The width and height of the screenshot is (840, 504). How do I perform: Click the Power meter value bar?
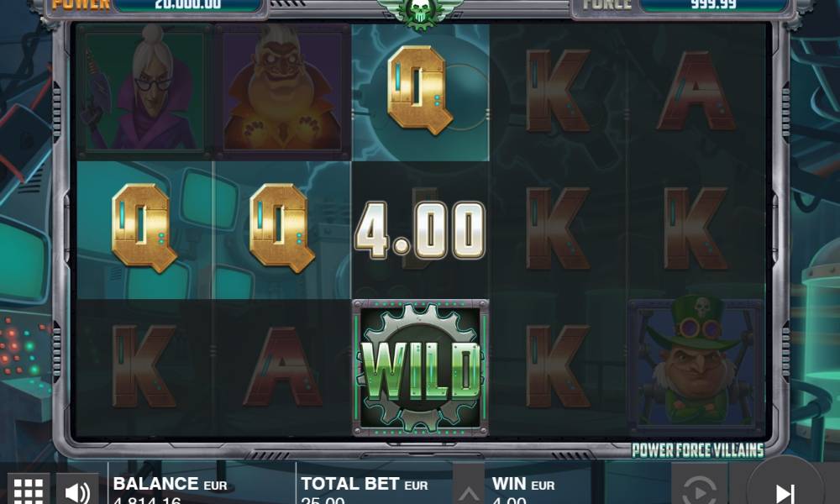point(188,5)
